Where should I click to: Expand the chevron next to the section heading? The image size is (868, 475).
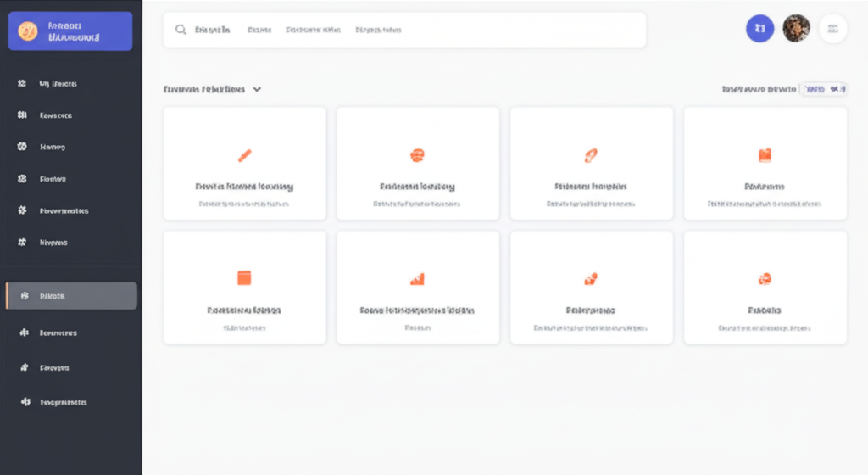[257, 89]
